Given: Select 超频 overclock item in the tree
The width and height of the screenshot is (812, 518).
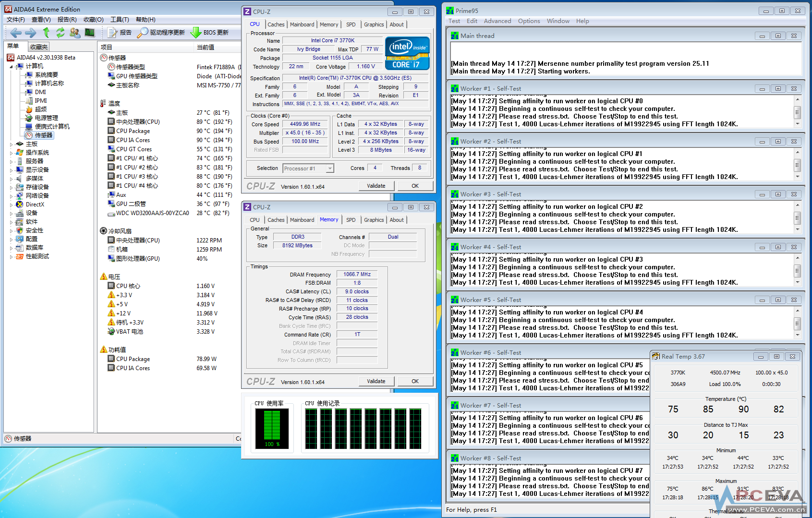Looking at the screenshot, I should click(x=40, y=109).
